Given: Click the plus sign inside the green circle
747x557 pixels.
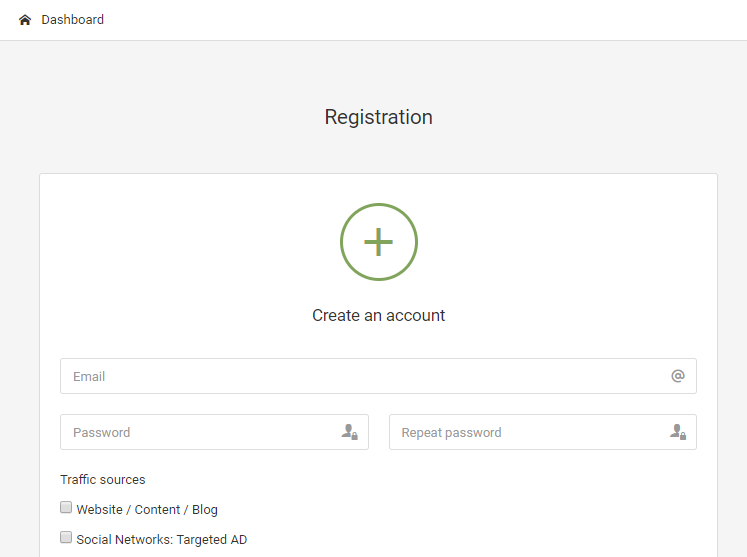Looking at the screenshot, I should pos(379,242).
